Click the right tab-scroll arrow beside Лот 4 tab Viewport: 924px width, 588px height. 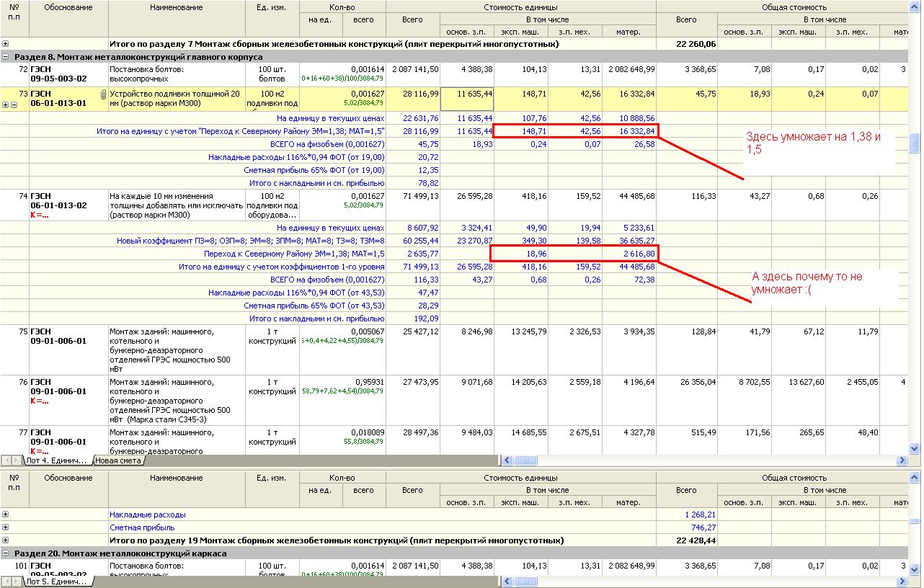coord(17,460)
